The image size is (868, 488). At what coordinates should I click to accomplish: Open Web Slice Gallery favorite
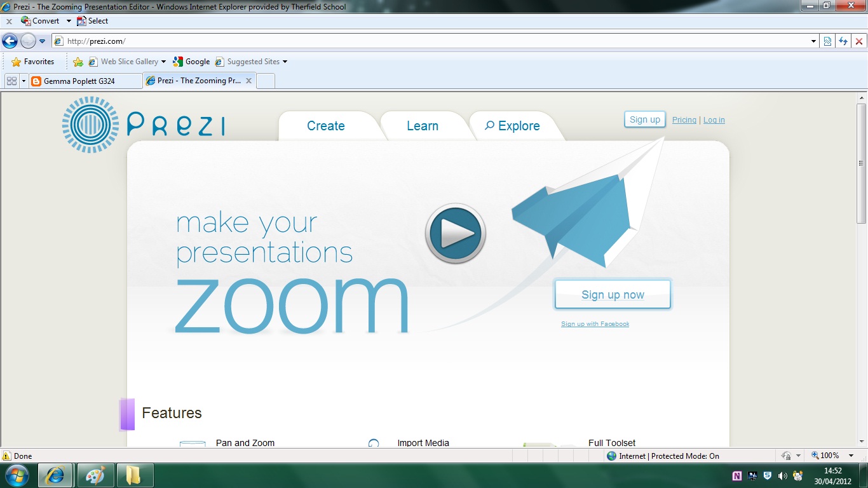coord(123,62)
